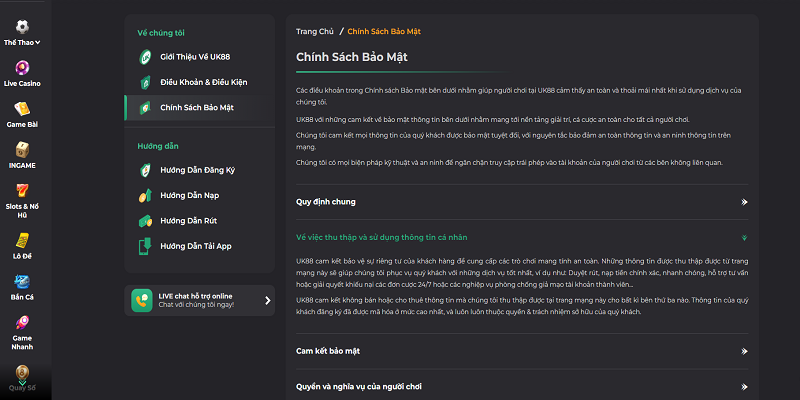This screenshot has height=400, width=800.
Task: Select Điều Khoản & Điều Kiện menu item
Action: point(204,81)
